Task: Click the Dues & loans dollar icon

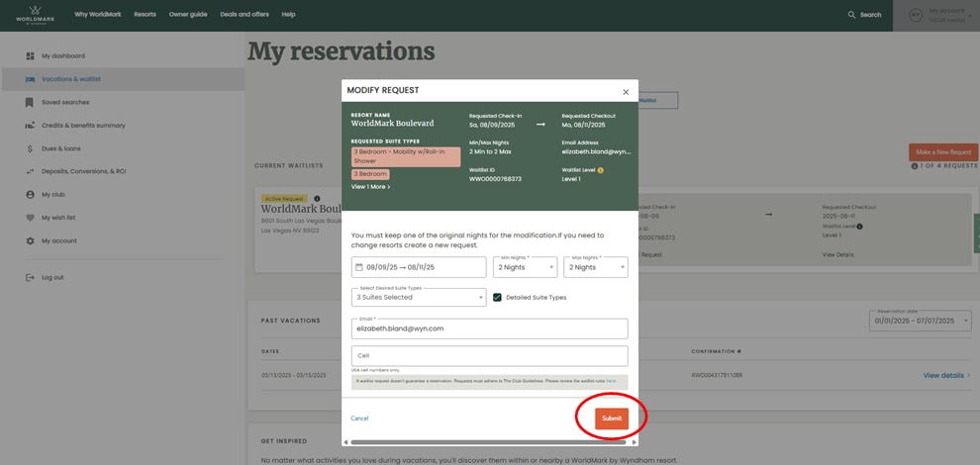Action: (x=30, y=148)
